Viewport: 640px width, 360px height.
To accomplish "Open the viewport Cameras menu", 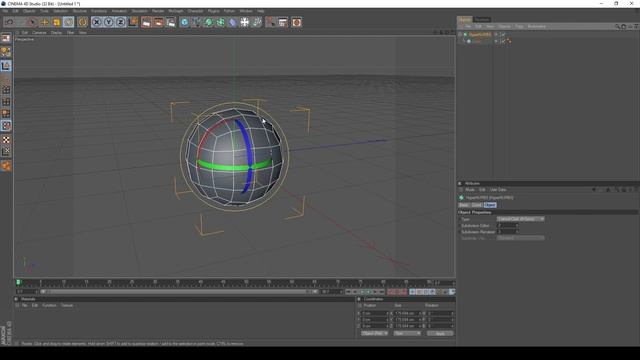I will [39, 33].
